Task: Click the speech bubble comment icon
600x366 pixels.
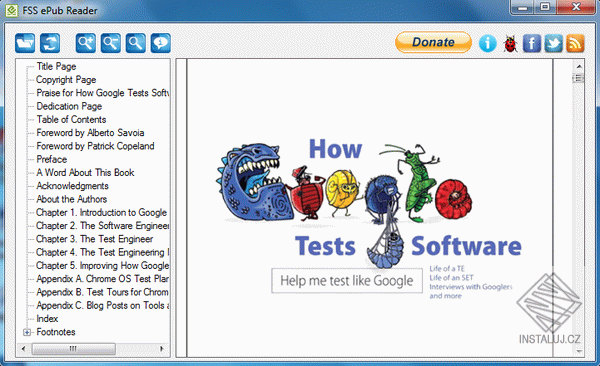Action: coord(161,43)
